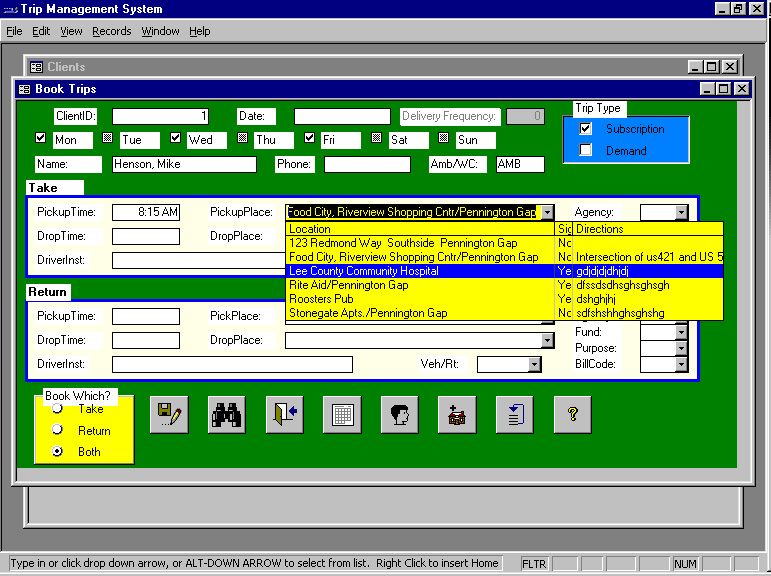Open the Veh/Rt dropdown
771x576 pixels.
534,364
